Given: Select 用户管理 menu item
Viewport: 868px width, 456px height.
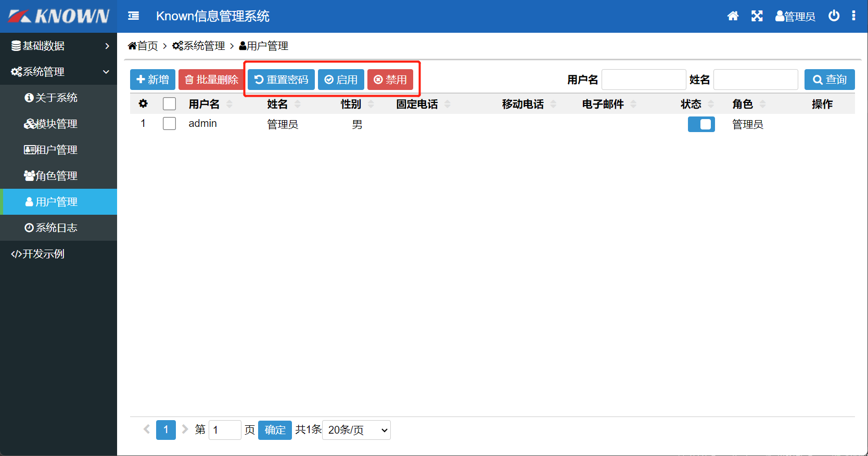Looking at the screenshot, I should [58, 202].
